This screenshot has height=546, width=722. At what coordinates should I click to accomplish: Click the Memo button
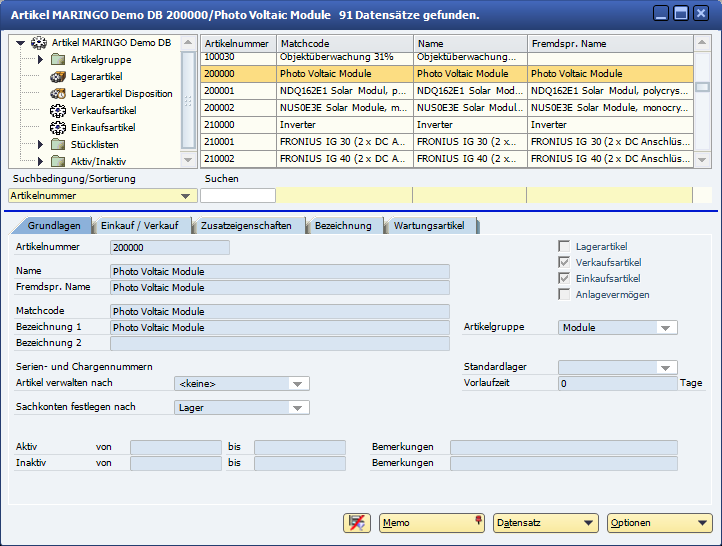(432, 523)
